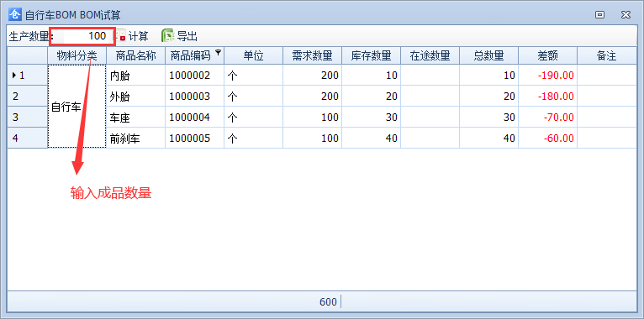Click the -180.00 difference cell
This screenshot has height=319, width=644.
[x=548, y=96]
